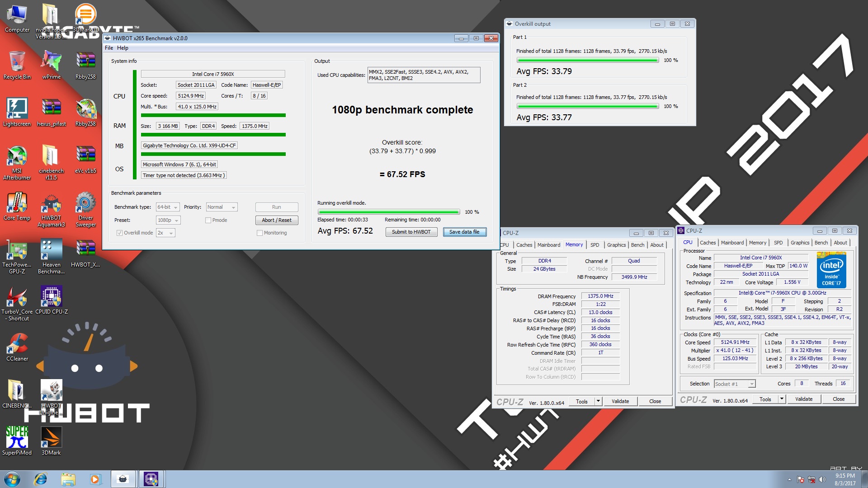Click the Core speed 5124.9 MHz field
Screen dimensions: 868x488
coord(191,96)
